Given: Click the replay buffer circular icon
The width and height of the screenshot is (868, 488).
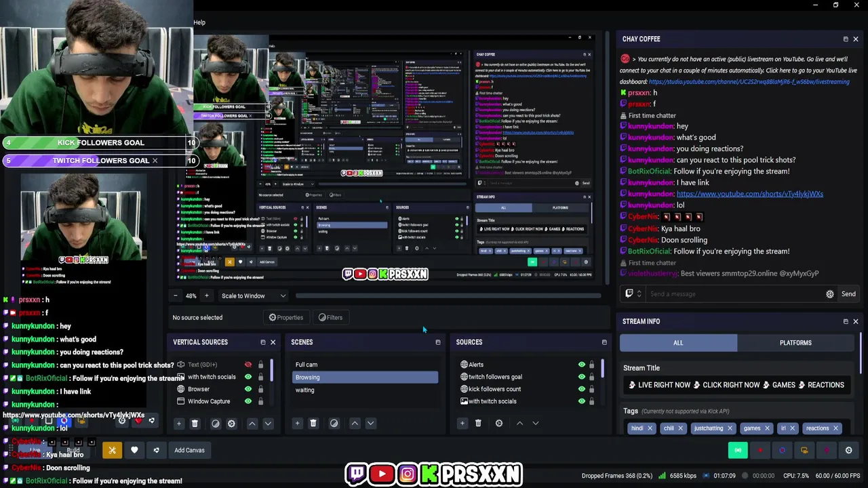Looking at the screenshot, I should (782, 450).
